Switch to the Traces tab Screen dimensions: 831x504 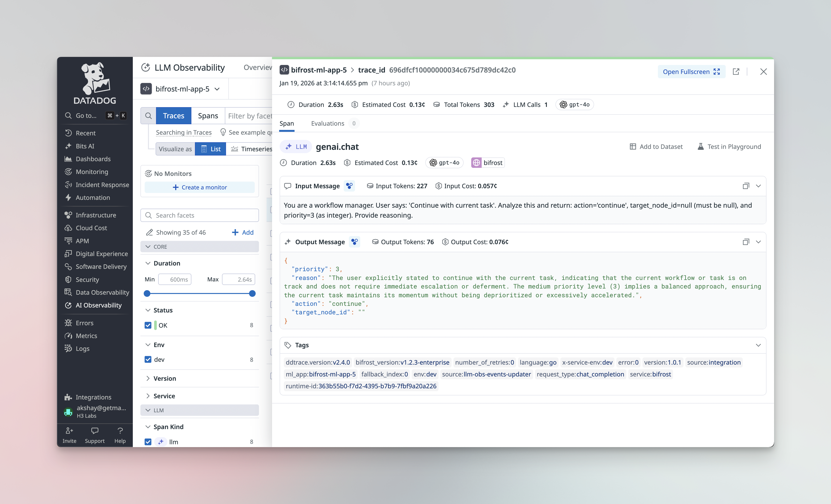click(174, 116)
